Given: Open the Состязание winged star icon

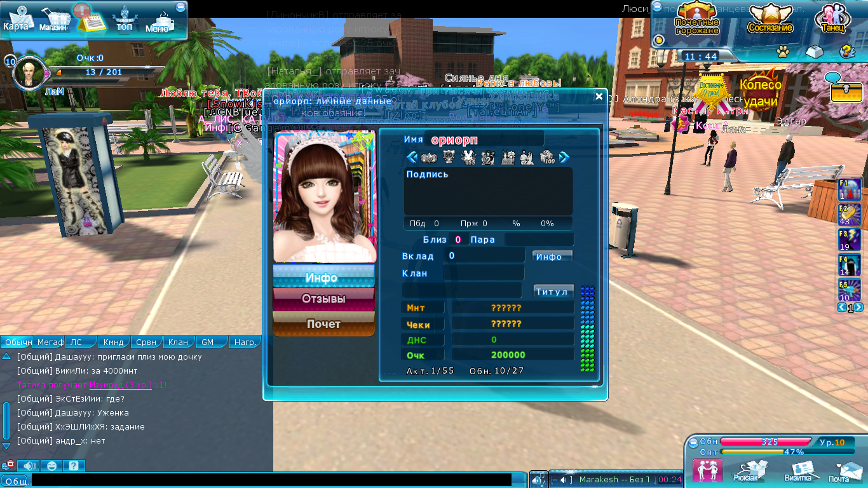Looking at the screenshot, I should click(x=770, y=19).
